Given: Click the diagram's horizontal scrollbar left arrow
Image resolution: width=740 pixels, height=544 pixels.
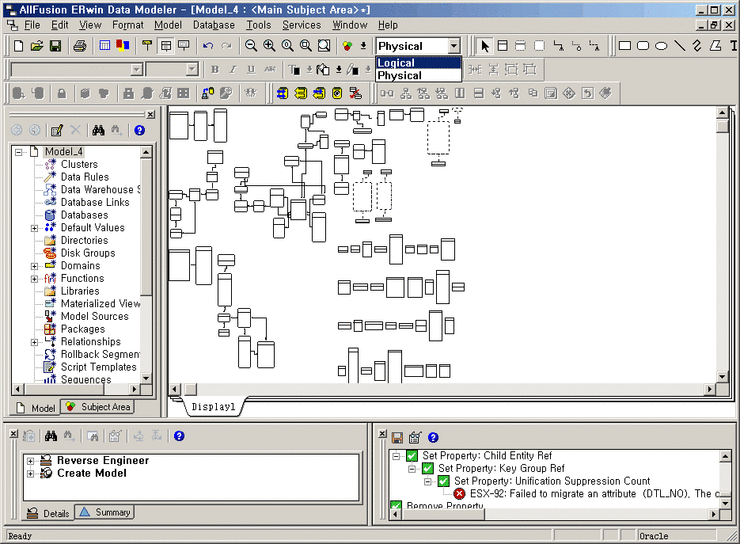Looking at the screenshot, I should [174, 392].
